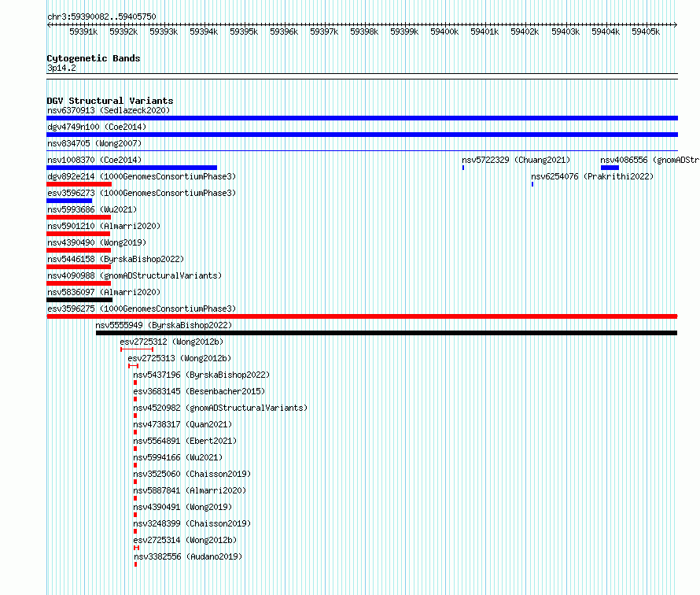700x595 pixels.
Task: Select the red bar under dgv892e214
Action: click(79, 184)
